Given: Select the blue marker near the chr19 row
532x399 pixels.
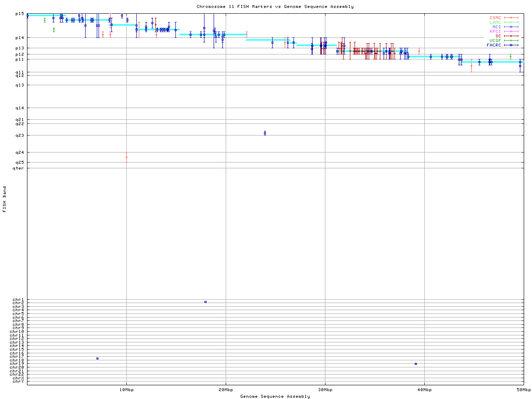Looking at the screenshot, I should pyautogui.click(x=416, y=364).
